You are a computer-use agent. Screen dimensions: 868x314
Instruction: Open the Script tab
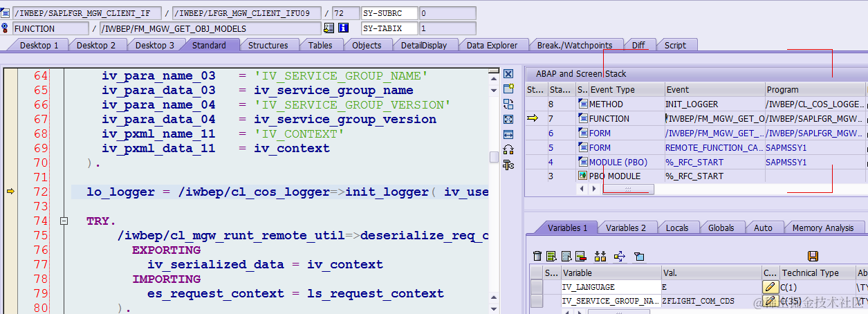676,45
